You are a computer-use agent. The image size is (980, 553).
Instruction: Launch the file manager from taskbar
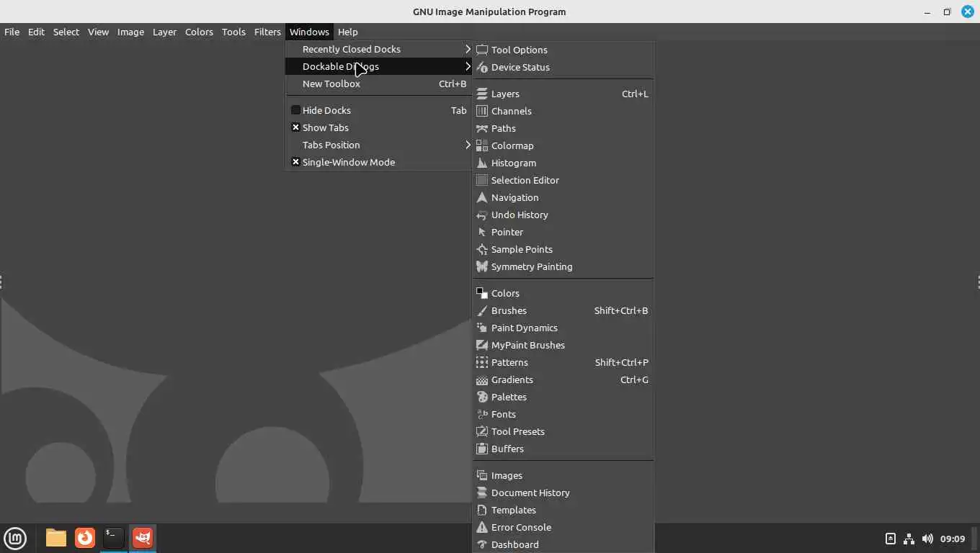click(56, 538)
